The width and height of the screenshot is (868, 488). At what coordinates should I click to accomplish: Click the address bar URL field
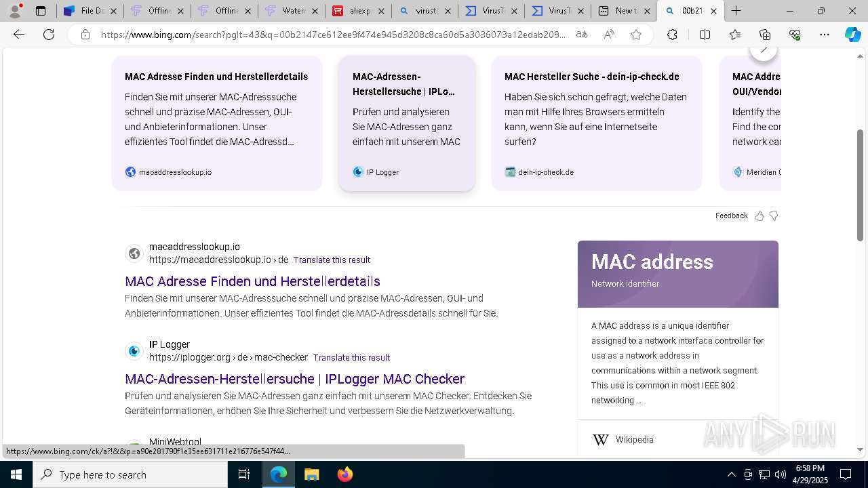point(332,35)
